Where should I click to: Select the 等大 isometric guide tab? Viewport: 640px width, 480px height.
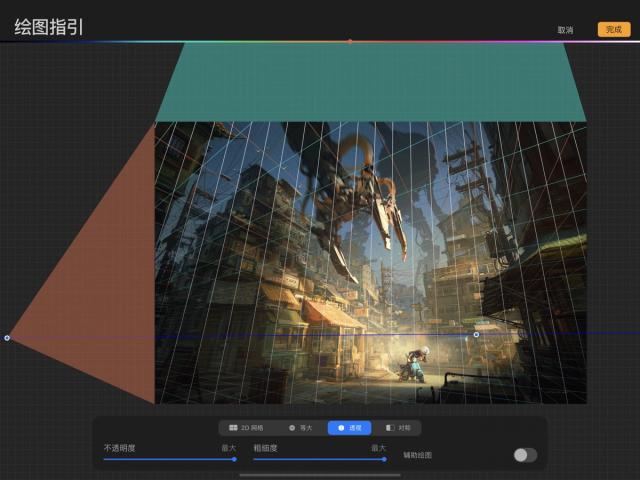tap(300, 428)
